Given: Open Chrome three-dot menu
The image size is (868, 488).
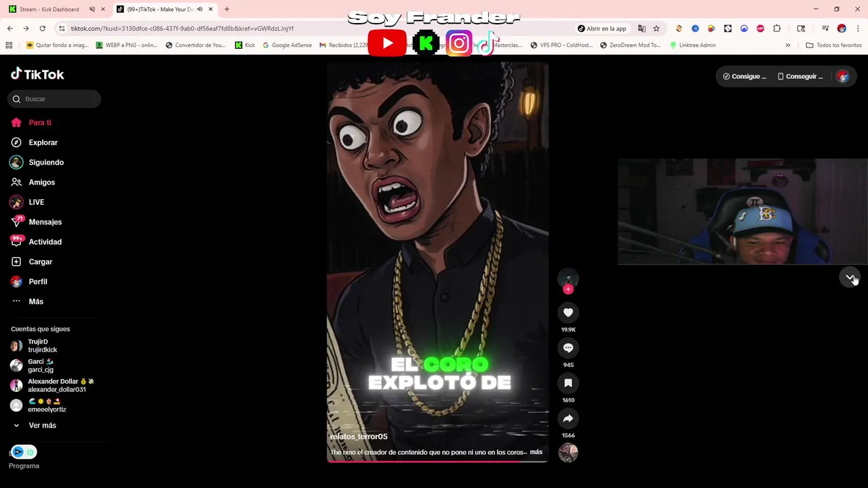Looking at the screenshot, I should [857, 28].
